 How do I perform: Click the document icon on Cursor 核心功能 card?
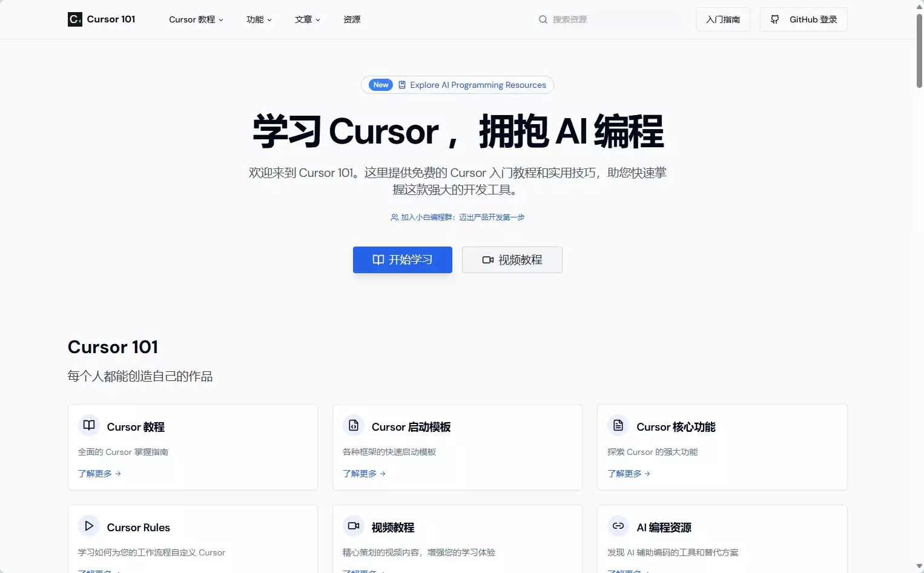[x=618, y=425]
